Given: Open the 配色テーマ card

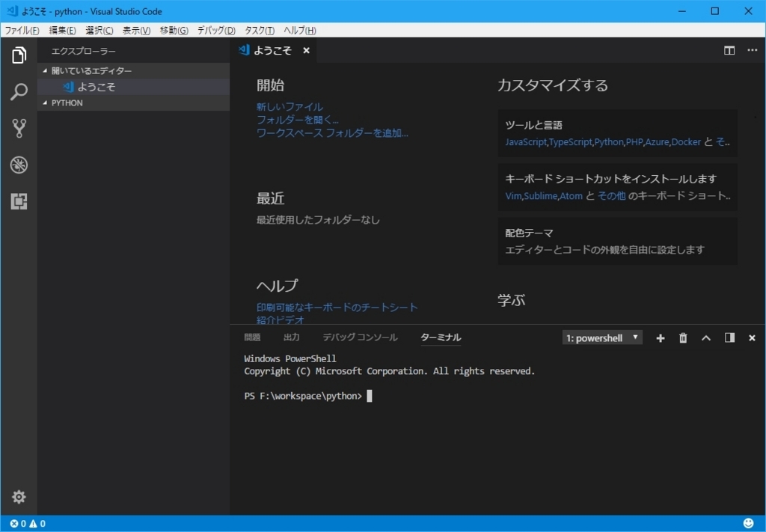Looking at the screenshot, I should click(x=617, y=242).
